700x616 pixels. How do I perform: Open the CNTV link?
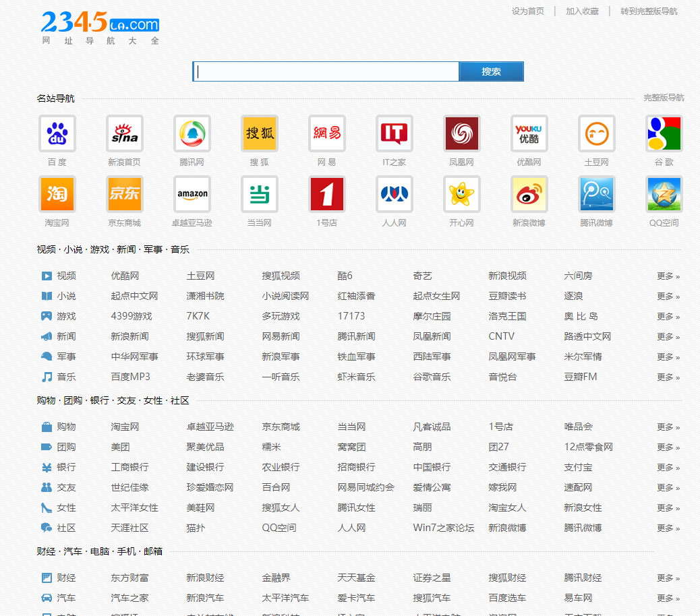[501, 337]
